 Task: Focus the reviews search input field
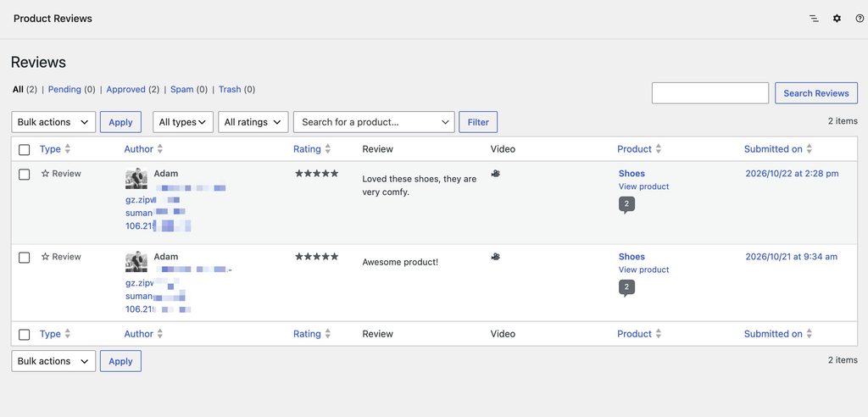pyautogui.click(x=710, y=93)
